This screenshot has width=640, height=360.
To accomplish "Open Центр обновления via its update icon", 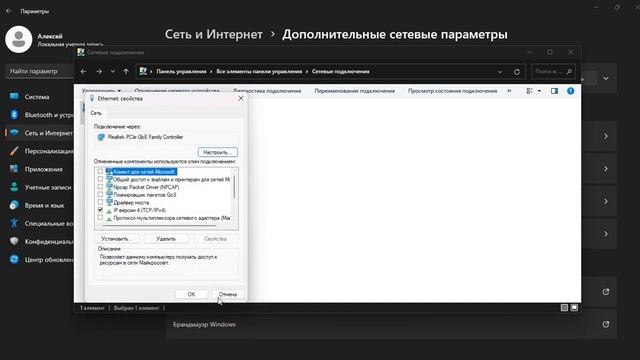I will pos(14,259).
